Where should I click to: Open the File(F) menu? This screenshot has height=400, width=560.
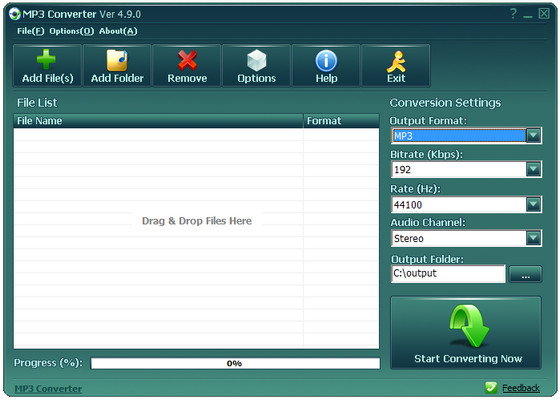click(30, 31)
